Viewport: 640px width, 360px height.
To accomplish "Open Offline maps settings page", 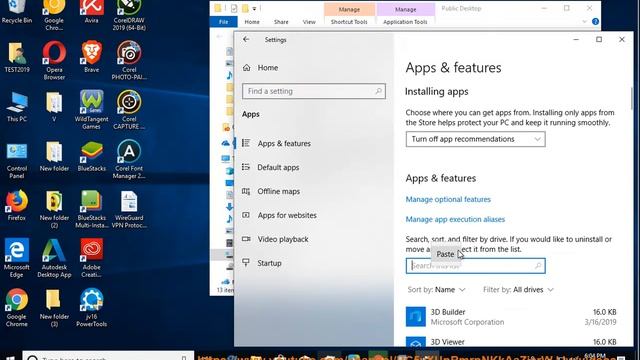I will tap(278, 191).
